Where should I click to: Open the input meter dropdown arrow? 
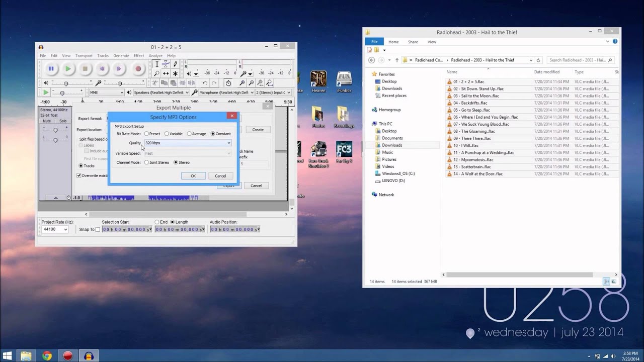[251, 74]
